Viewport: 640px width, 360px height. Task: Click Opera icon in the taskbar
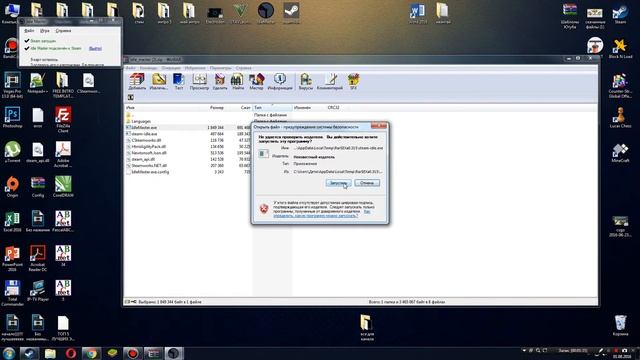tap(71, 353)
